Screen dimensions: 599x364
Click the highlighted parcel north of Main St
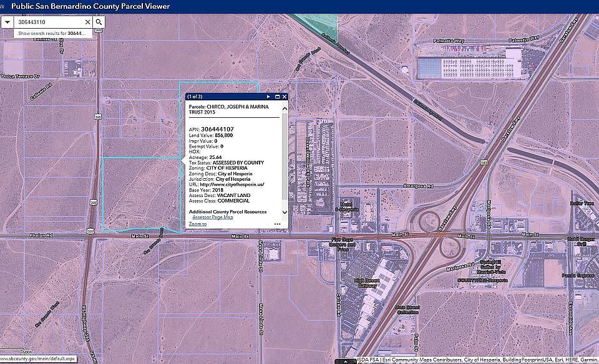pyautogui.click(x=142, y=194)
